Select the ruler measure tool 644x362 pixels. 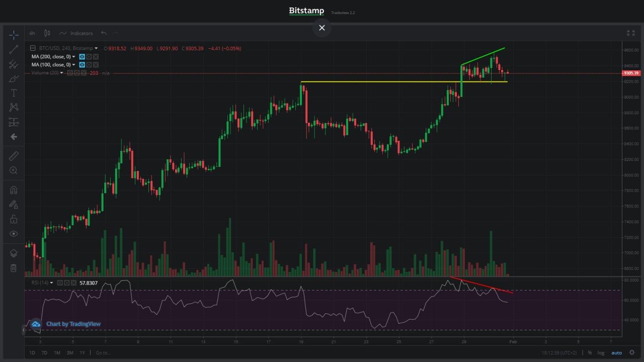point(14,156)
